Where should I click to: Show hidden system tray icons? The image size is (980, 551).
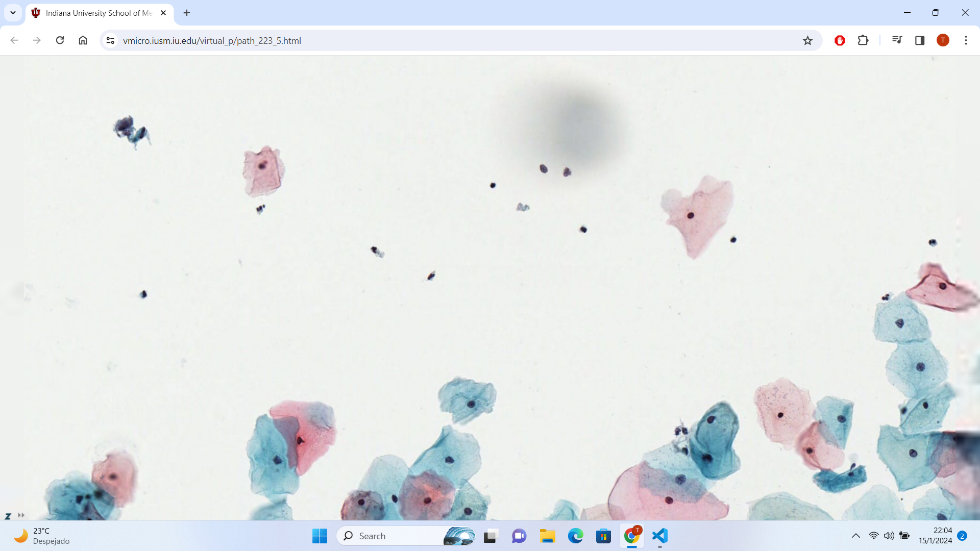(x=855, y=536)
